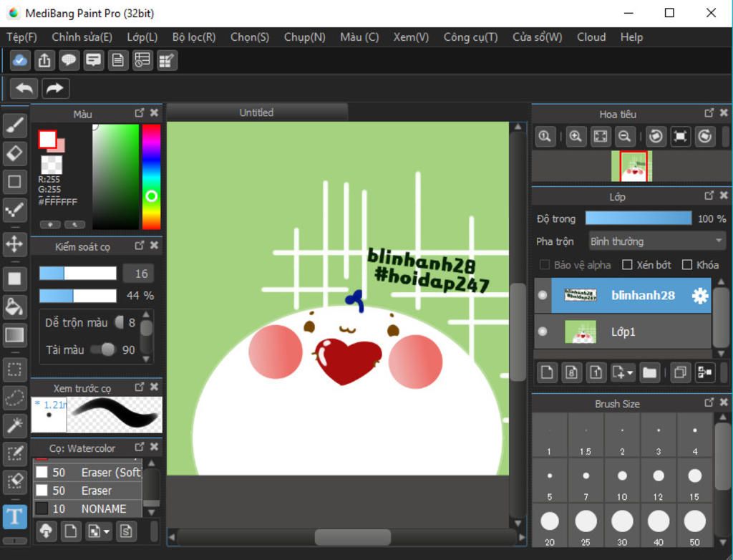
Task: Select the Eraser tool in left toolbar
Action: [x=15, y=153]
